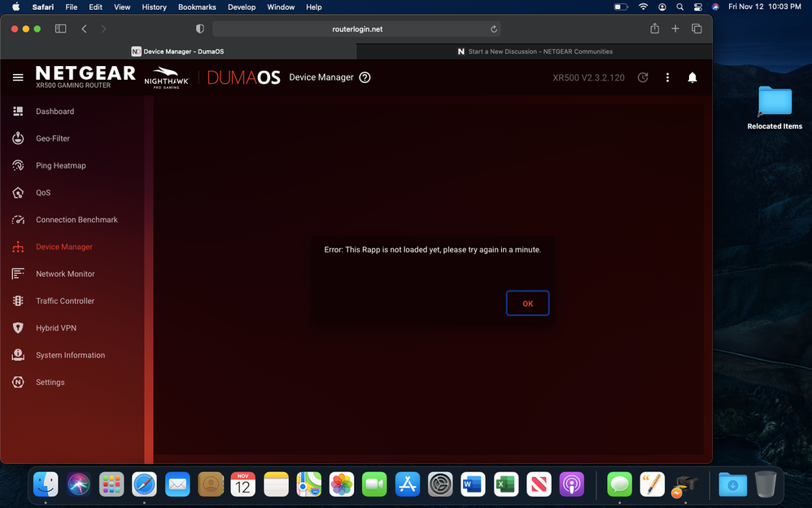Screen dimensions: 812x508
Task: Open the Trash in the Dock
Action: click(x=766, y=484)
